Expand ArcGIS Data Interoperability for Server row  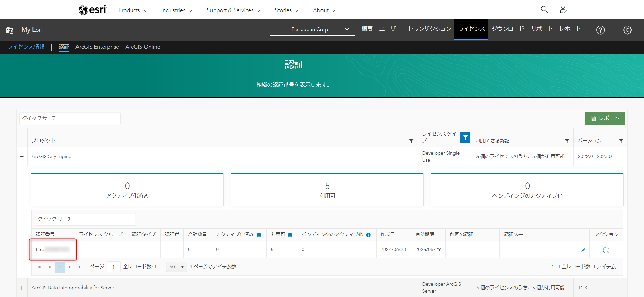tap(22, 288)
